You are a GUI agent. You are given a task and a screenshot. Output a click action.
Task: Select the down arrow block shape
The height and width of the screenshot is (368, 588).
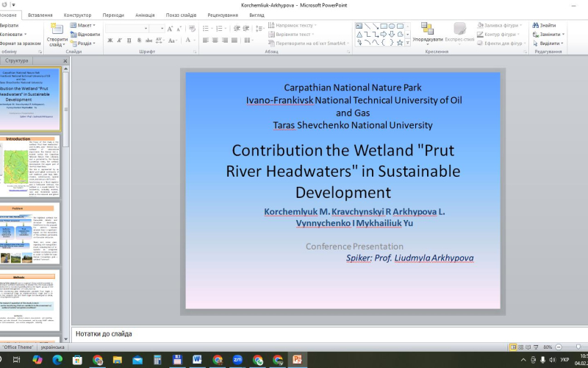(x=392, y=35)
